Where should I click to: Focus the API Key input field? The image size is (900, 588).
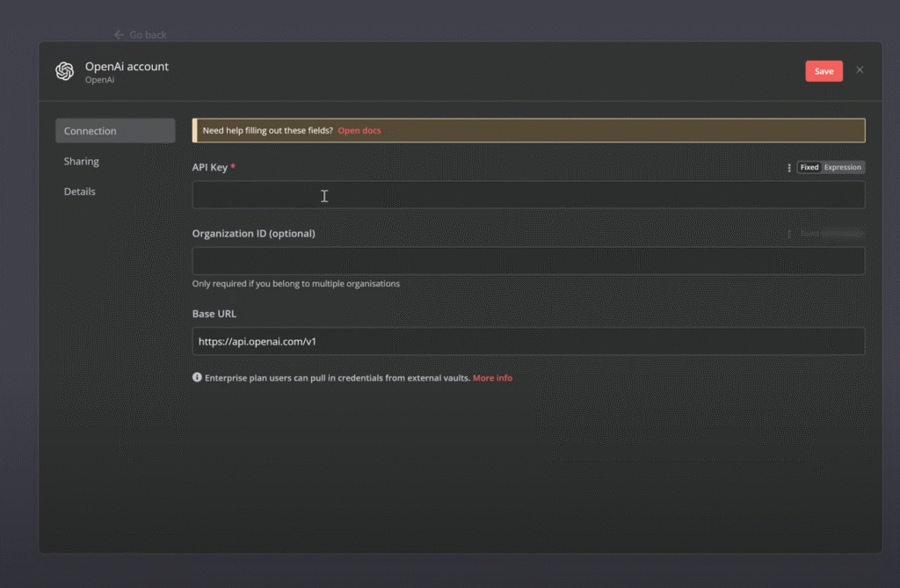point(528,194)
